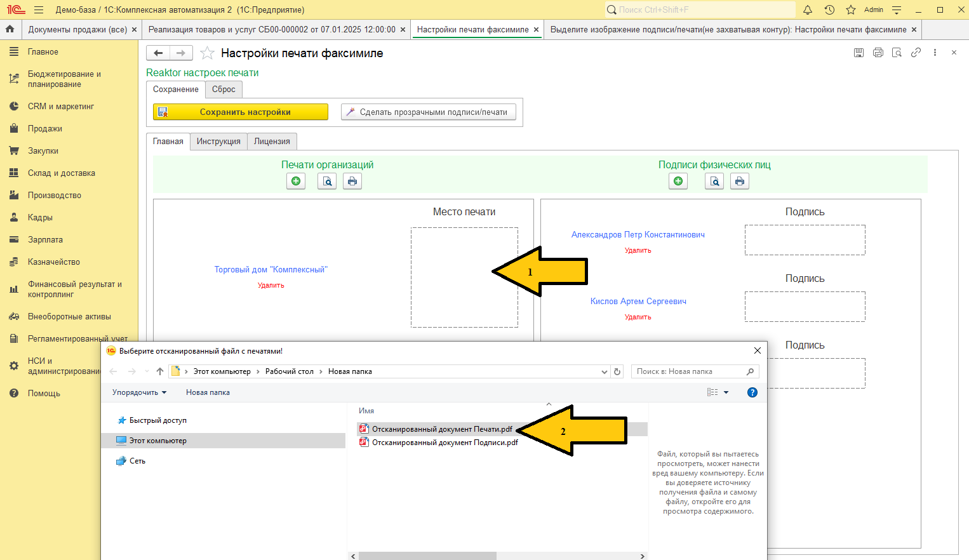Viewport: 969px width, 560px height.
Task: Change the view layout icon in file dialog
Action: (x=712, y=392)
